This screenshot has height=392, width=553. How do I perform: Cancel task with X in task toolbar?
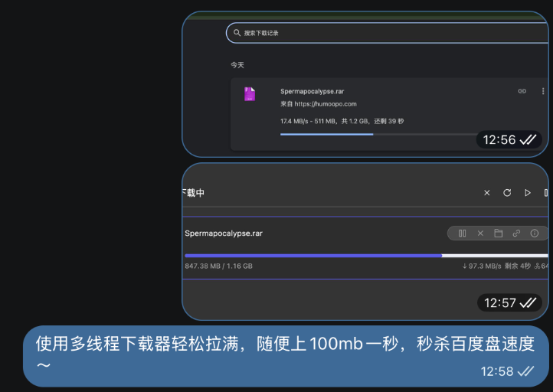point(480,234)
